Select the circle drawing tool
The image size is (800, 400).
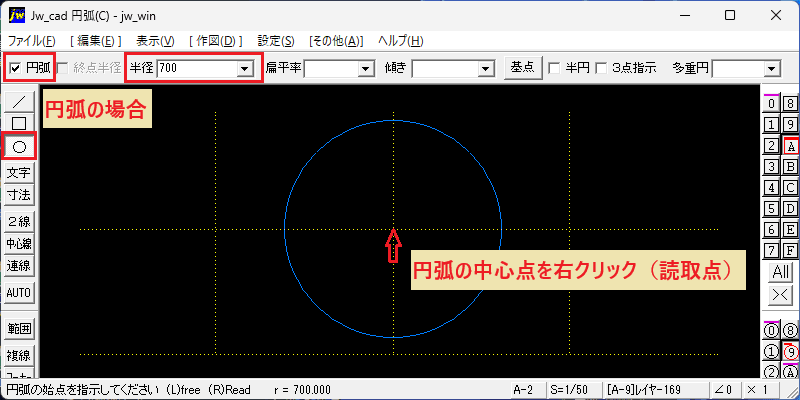click(x=19, y=147)
